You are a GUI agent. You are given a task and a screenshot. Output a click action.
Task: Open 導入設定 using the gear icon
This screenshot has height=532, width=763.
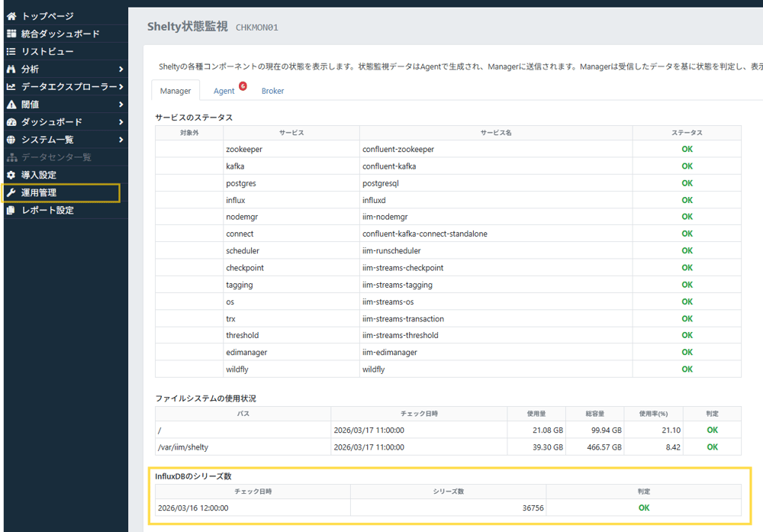pyautogui.click(x=11, y=175)
